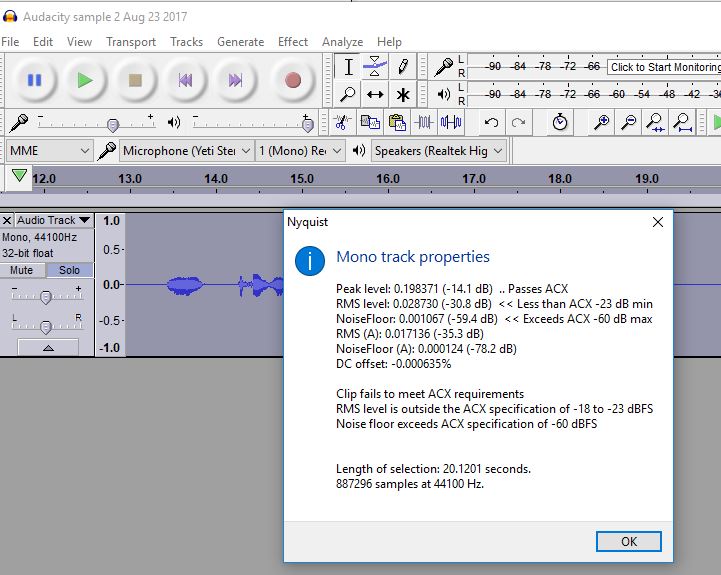Click the Copy icon in edit toolbar

coord(369,122)
